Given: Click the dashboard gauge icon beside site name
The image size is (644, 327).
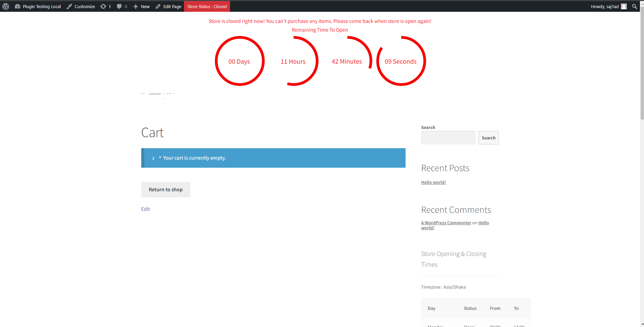Looking at the screenshot, I should click(17, 6).
